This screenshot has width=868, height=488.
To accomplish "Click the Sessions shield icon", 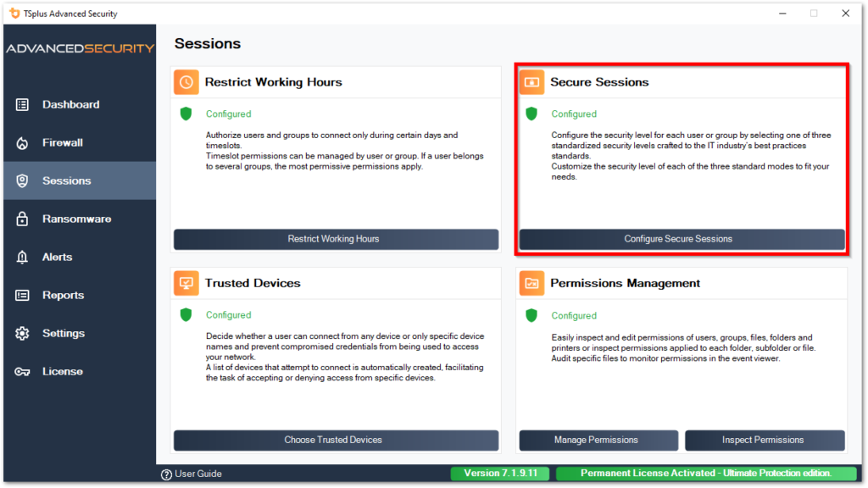I will click(x=21, y=180).
